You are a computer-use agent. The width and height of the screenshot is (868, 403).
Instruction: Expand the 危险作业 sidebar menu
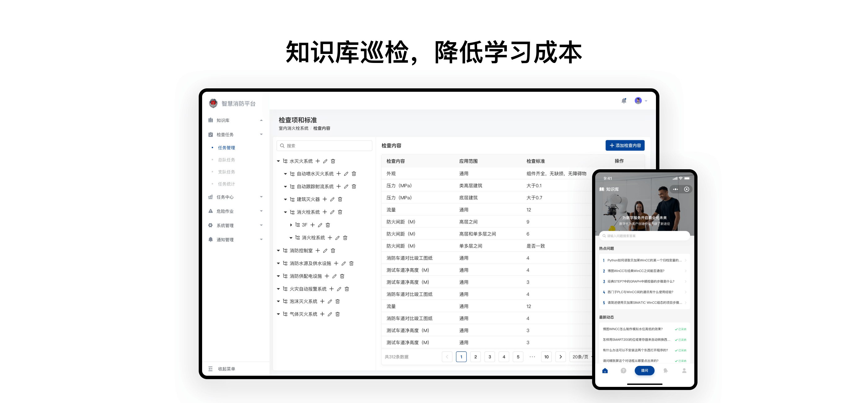click(261, 211)
